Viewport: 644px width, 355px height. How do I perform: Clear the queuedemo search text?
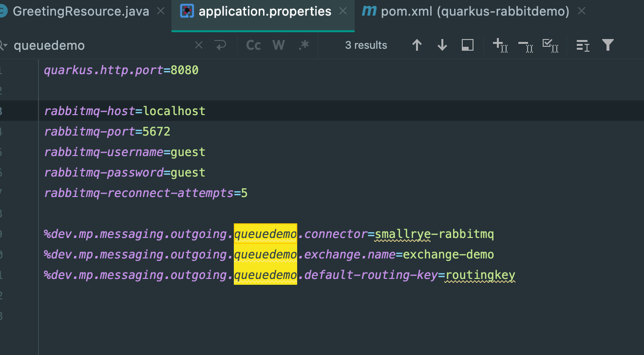199,45
